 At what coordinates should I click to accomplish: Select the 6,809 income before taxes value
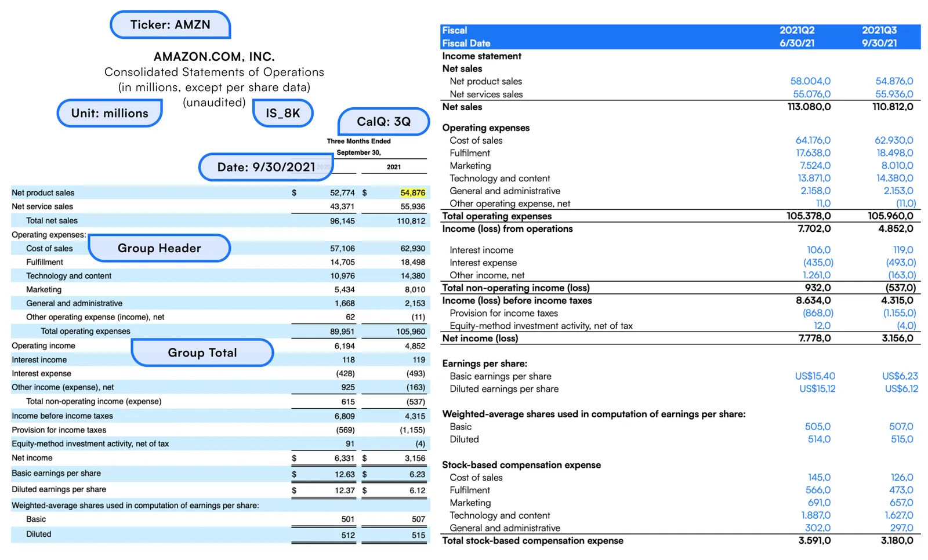345,416
